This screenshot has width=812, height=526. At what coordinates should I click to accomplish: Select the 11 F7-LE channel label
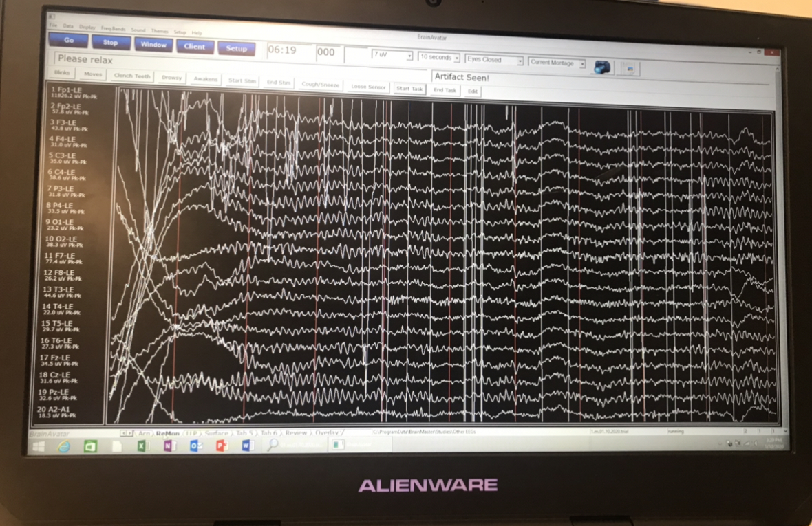tap(60, 256)
